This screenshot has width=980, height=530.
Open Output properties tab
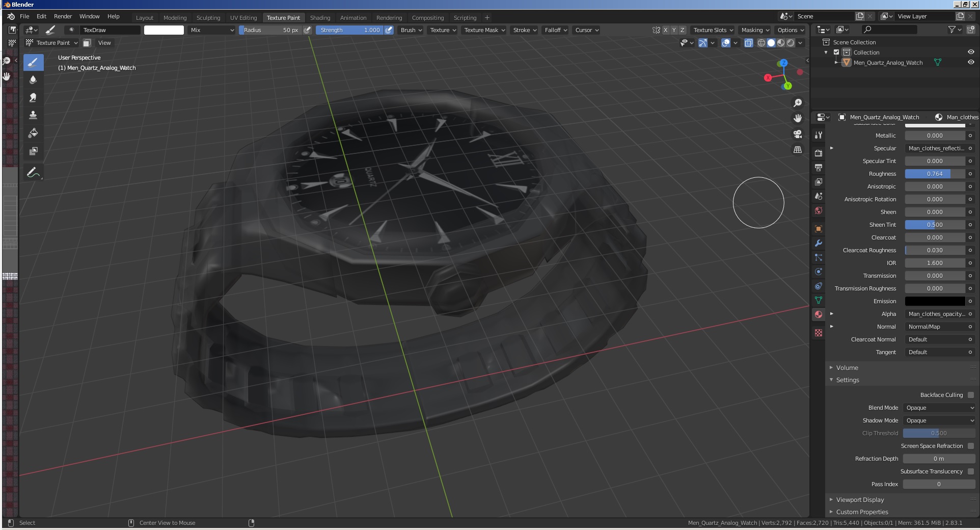coord(819,167)
